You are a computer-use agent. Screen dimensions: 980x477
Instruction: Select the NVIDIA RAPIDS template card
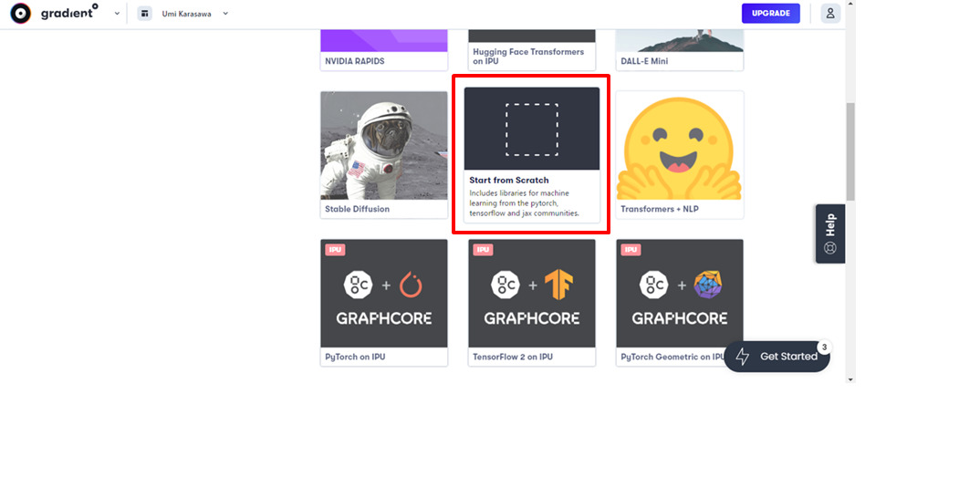(x=384, y=50)
